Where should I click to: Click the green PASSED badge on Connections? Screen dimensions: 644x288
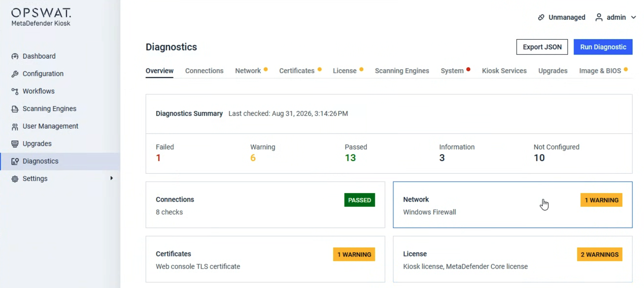pyautogui.click(x=359, y=200)
